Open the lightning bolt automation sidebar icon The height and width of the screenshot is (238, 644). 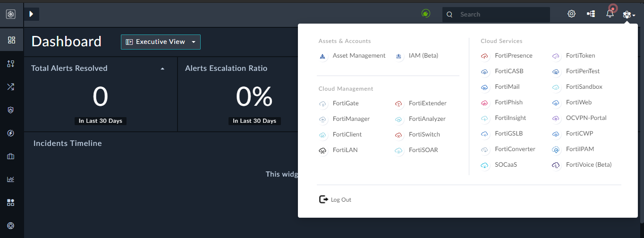coord(11,133)
